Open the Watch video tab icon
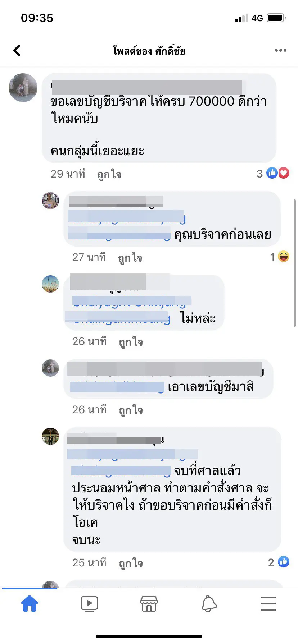The image size is (298, 644). 89,604
